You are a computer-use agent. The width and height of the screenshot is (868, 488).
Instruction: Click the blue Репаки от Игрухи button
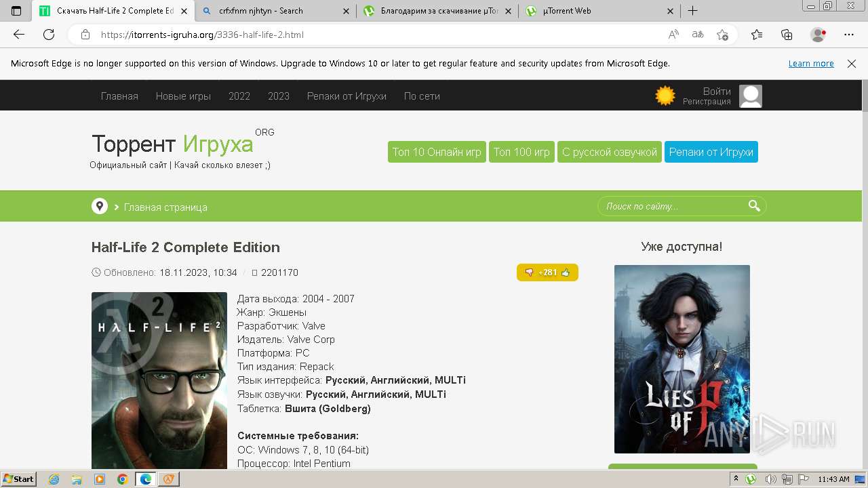[711, 152]
